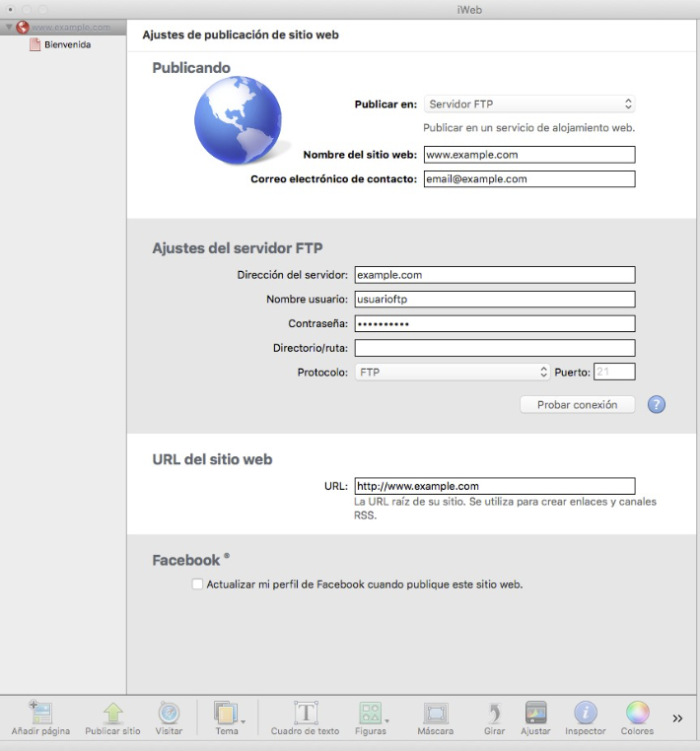
Task: Click the Puerto field showing 21
Action: [614, 373]
